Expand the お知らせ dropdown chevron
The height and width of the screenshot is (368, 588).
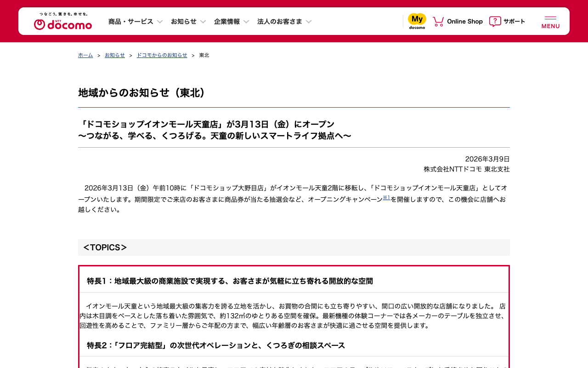click(203, 22)
